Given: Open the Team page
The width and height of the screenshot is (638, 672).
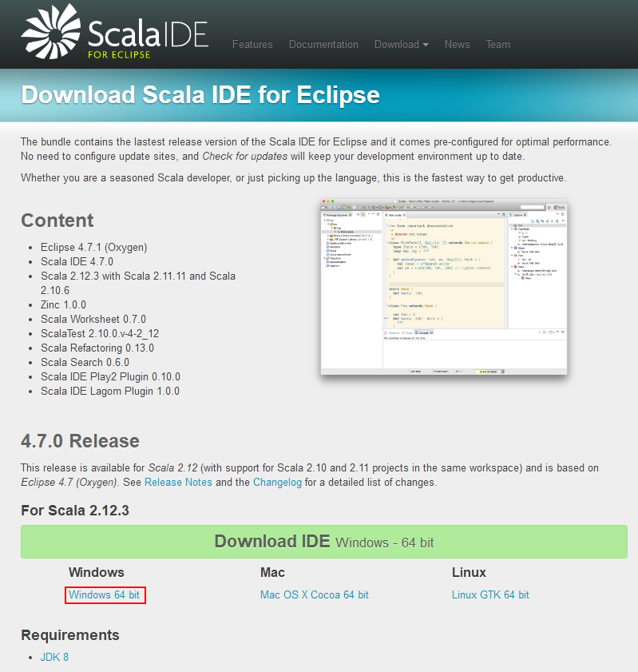Looking at the screenshot, I should [497, 44].
